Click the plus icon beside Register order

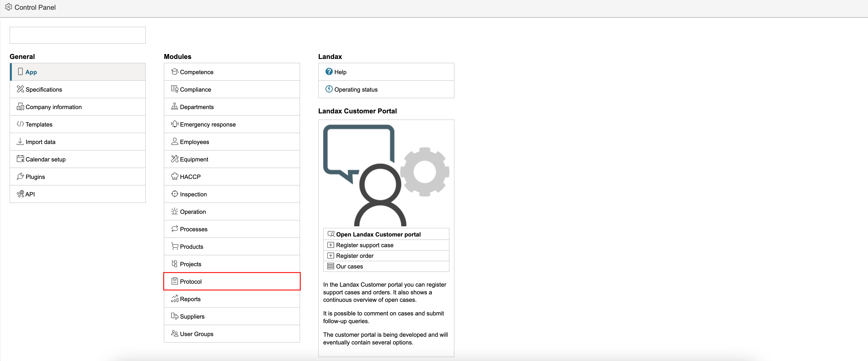330,256
